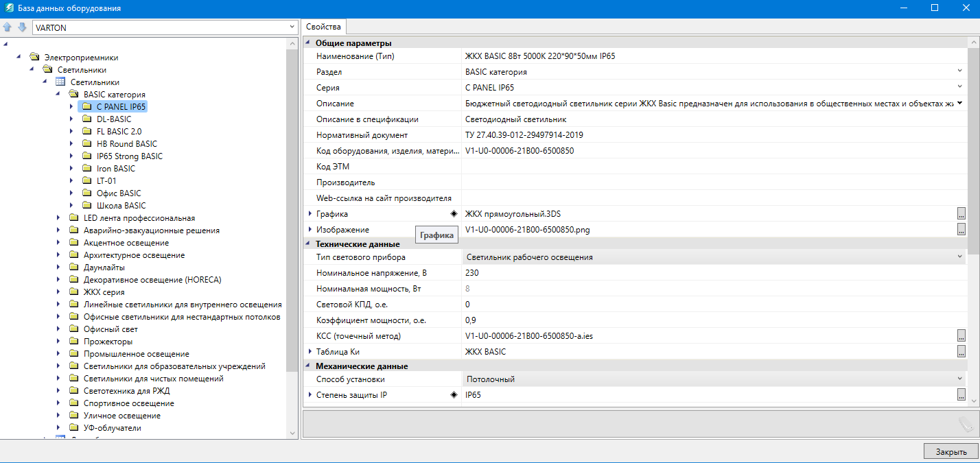980x463 pixels.
Task: Click the folder icon beside IP65 Strong BASIC
Action: [x=86, y=156]
